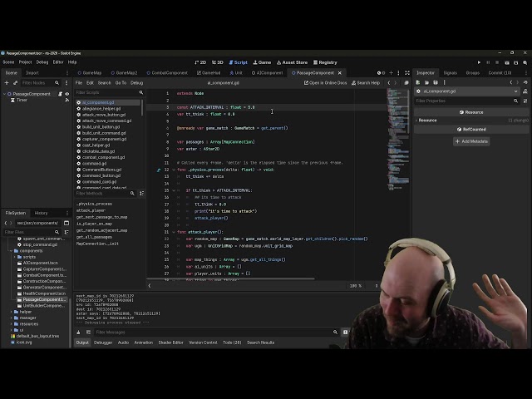
Task: Go to previous script edit location
Action: tap(389, 83)
